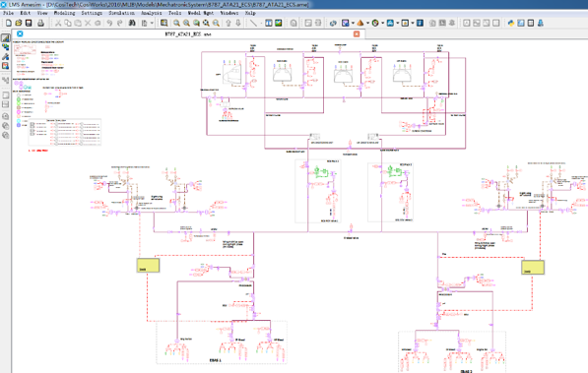588x373 pixels.
Task: Open the Modeling menu
Action: (64, 13)
